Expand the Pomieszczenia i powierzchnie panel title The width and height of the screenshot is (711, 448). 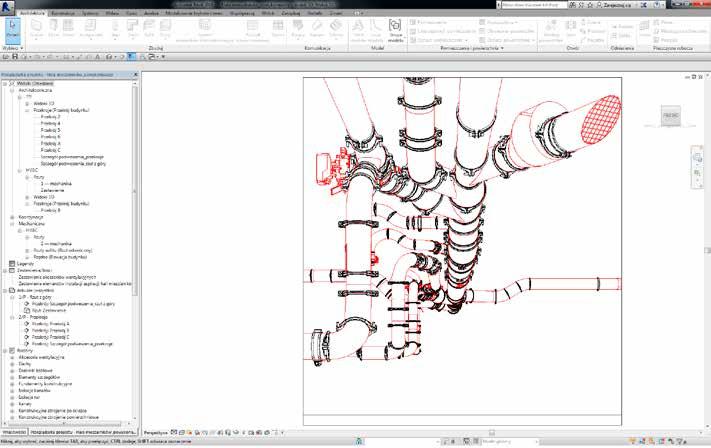[x=472, y=48]
